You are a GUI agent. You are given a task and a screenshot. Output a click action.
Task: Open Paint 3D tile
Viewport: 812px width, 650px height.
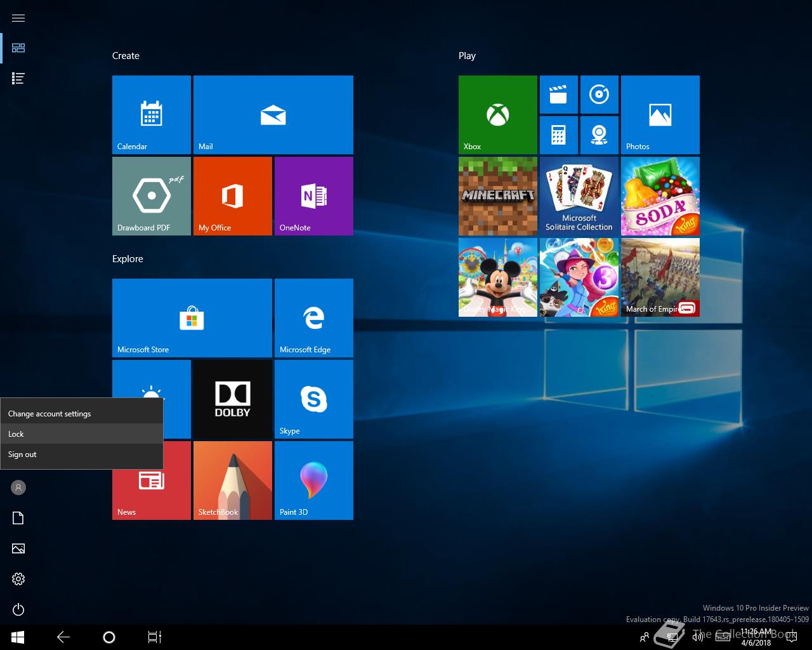point(314,481)
